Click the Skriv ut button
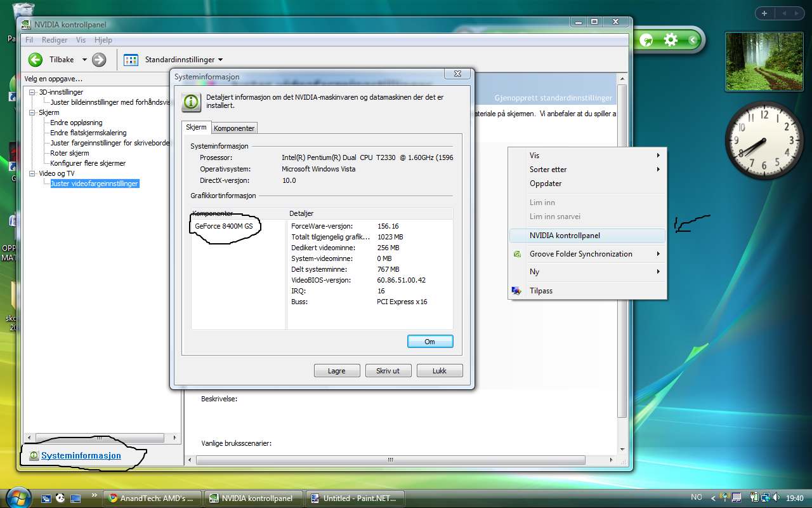The width and height of the screenshot is (812, 508). [388, 371]
